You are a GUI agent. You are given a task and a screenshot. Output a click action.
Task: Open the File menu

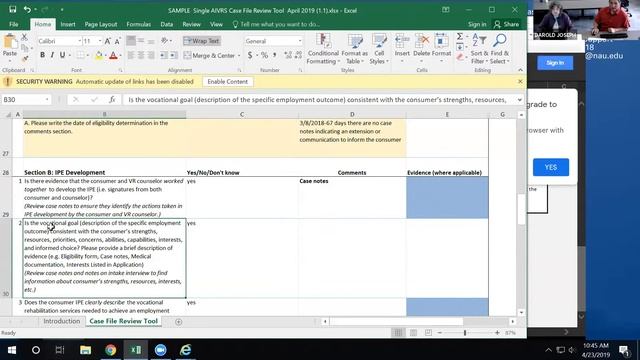[x=13, y=24]
